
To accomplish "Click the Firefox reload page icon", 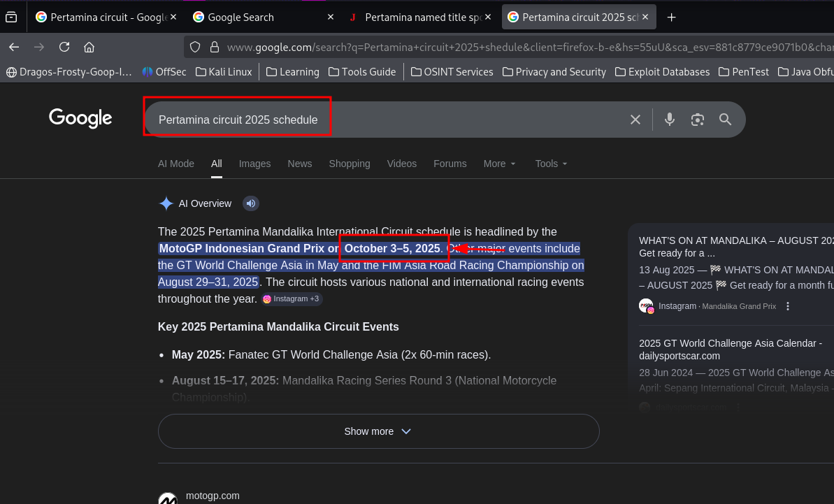I will [64, 47].
